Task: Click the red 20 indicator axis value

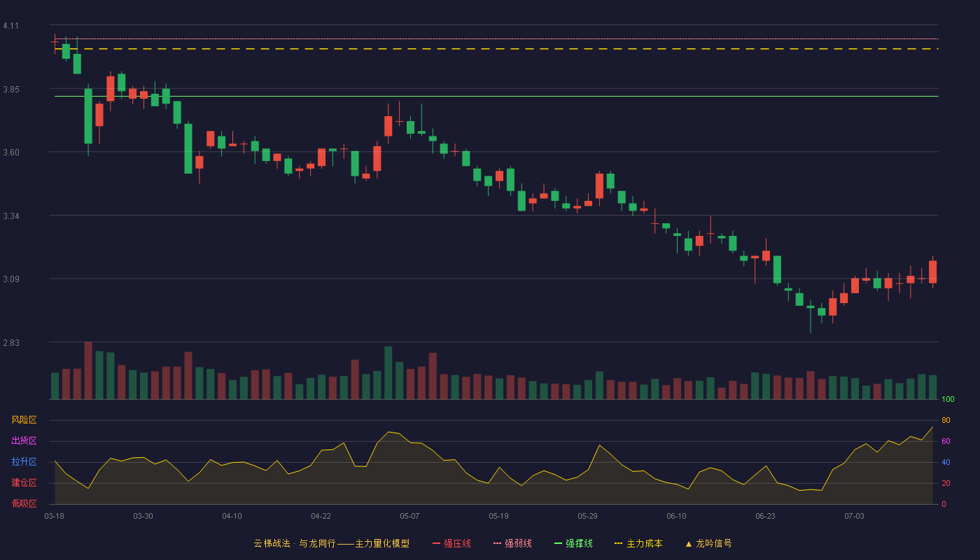Action: pyautogui.click(x=946, y=483)
